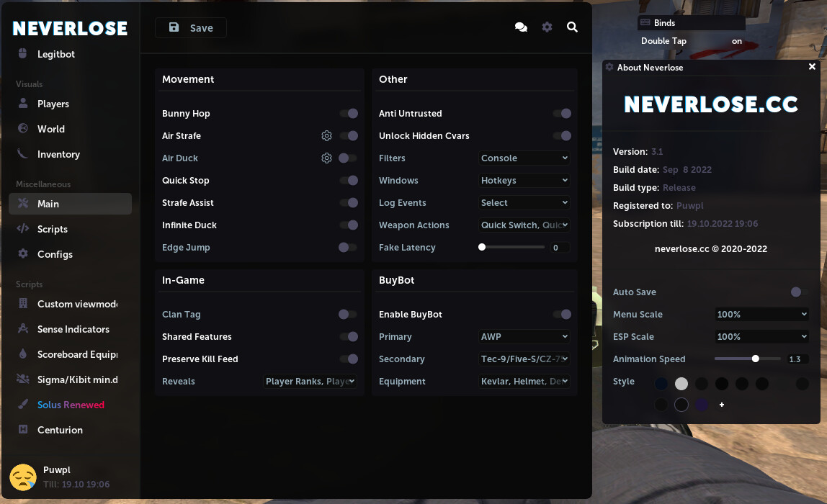Open the Solus Renewed script
The width and height of the screenshot is (827, 504).
point(70,405)
